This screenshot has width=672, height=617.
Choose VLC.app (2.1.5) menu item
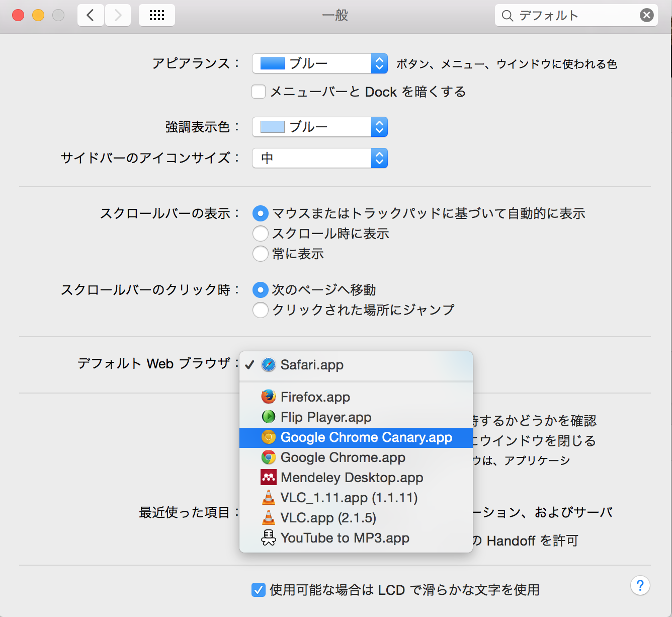[356, 517]
